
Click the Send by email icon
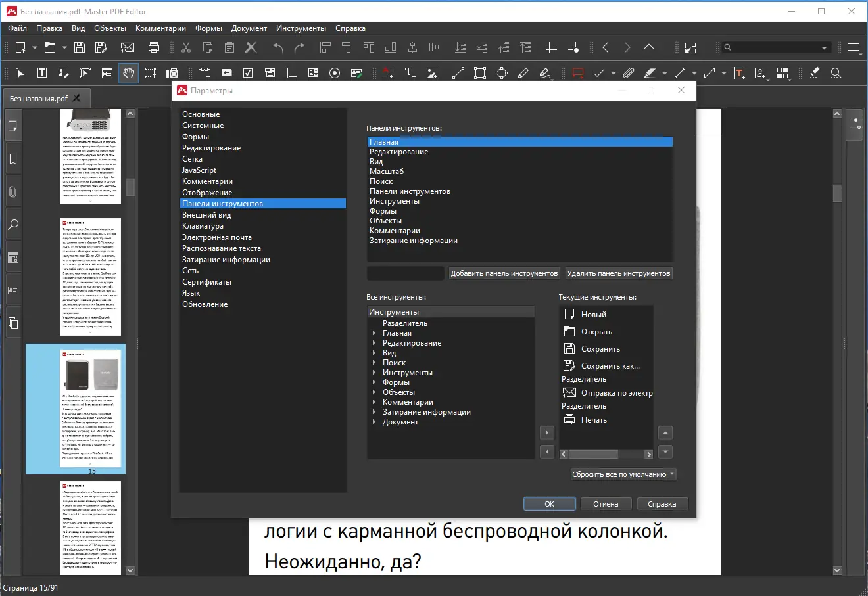pos(127,47)
